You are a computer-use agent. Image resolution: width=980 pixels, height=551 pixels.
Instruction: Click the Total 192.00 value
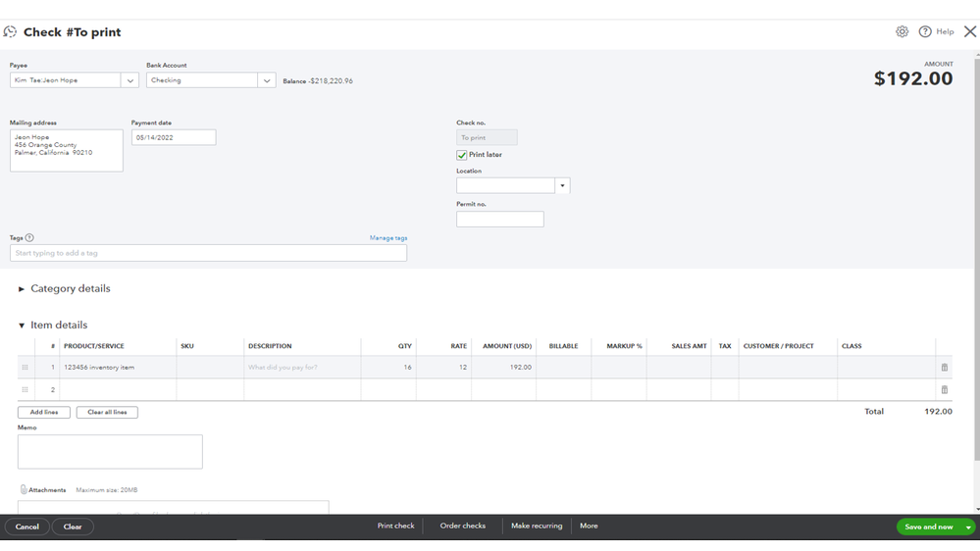click(x=938, y=412)
